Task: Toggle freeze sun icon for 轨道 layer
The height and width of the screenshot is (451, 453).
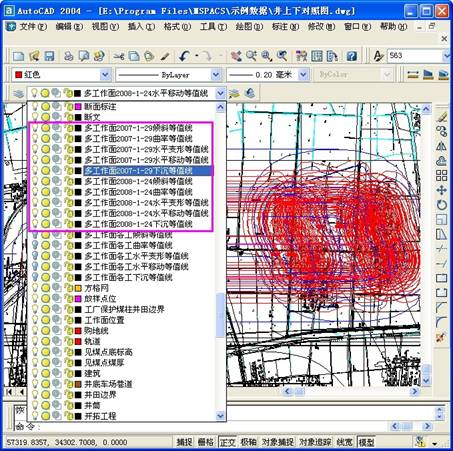Action: click(46, 341)
